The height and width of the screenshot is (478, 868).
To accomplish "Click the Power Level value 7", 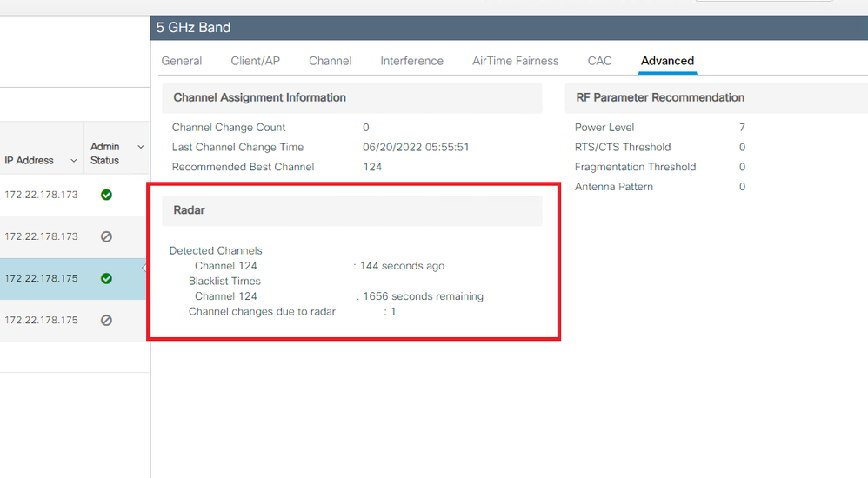I will click(x=743, y=127).
